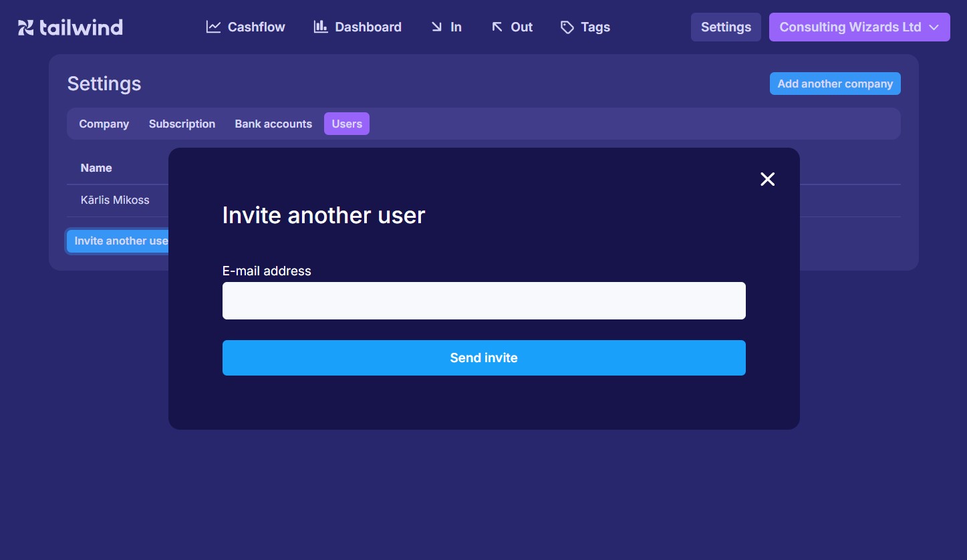Viewport: 967px width, 560px height.
Task: Switch to the Company tab
Action: coord(104,124)
